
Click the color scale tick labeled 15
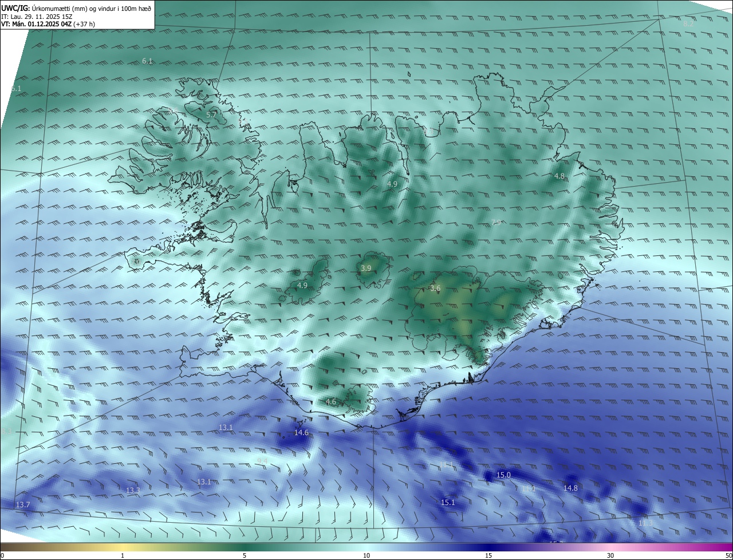(x=488, y=555)
